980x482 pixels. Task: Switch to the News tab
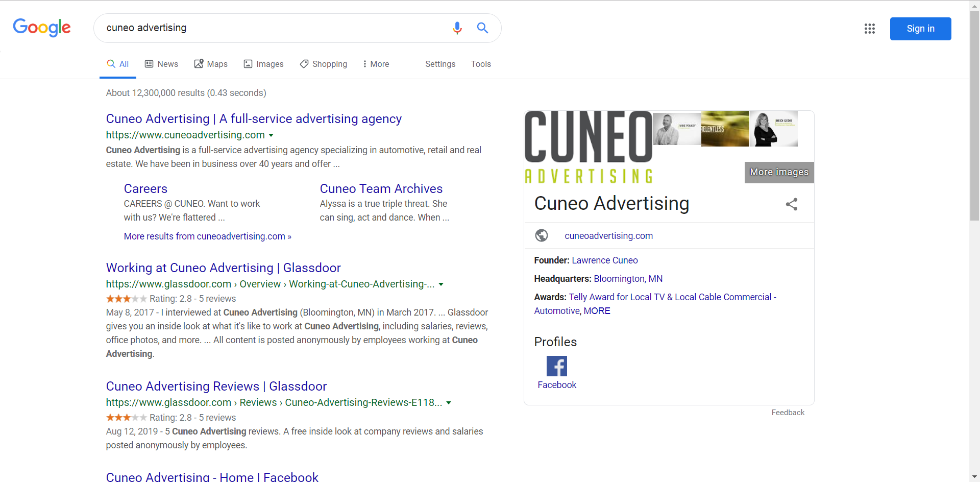pyautogui.click(x=161, y=64)
